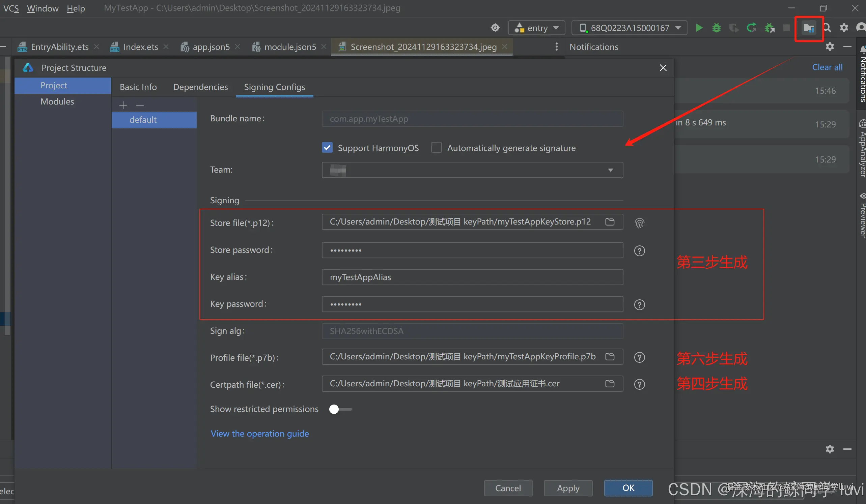Uncheck Support HarmonyOS checkbox
Screen dimensions: 866x504
[327, 148]
